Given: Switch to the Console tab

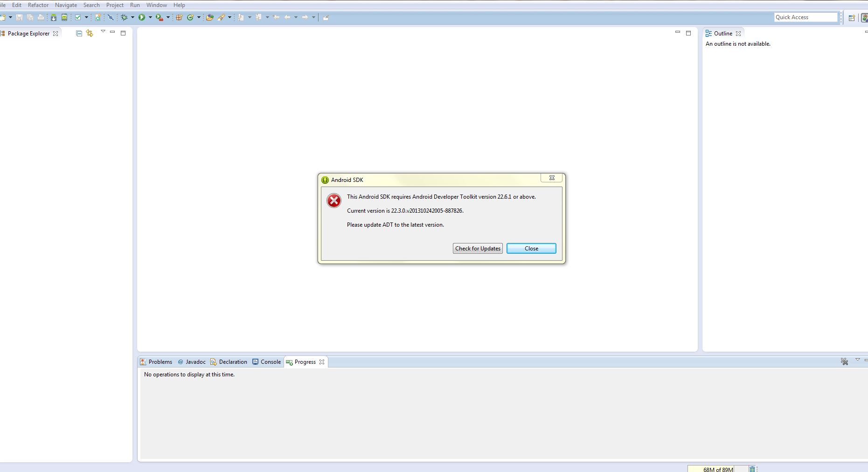Looking at the screenshot, I should pos(267,362).
